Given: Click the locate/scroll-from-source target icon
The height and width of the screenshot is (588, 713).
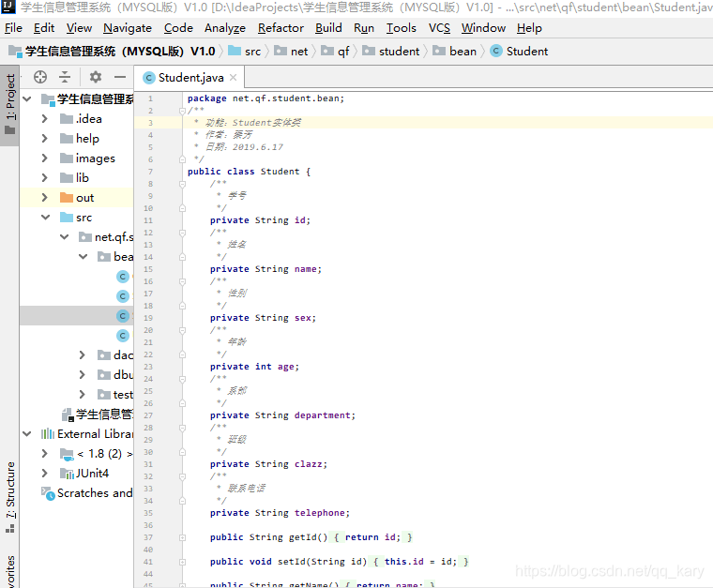Looking at the screenshot, I should click(40, 77).
